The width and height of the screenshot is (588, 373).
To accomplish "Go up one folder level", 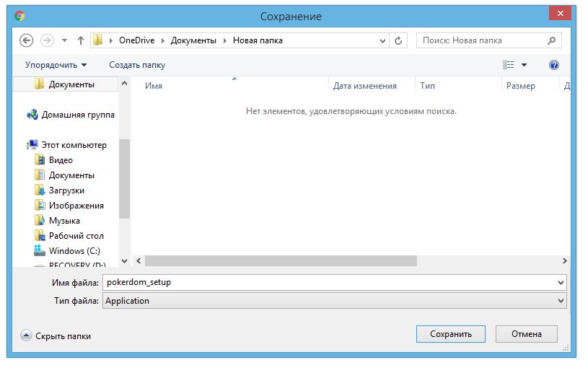I will (x=81, y=40).
